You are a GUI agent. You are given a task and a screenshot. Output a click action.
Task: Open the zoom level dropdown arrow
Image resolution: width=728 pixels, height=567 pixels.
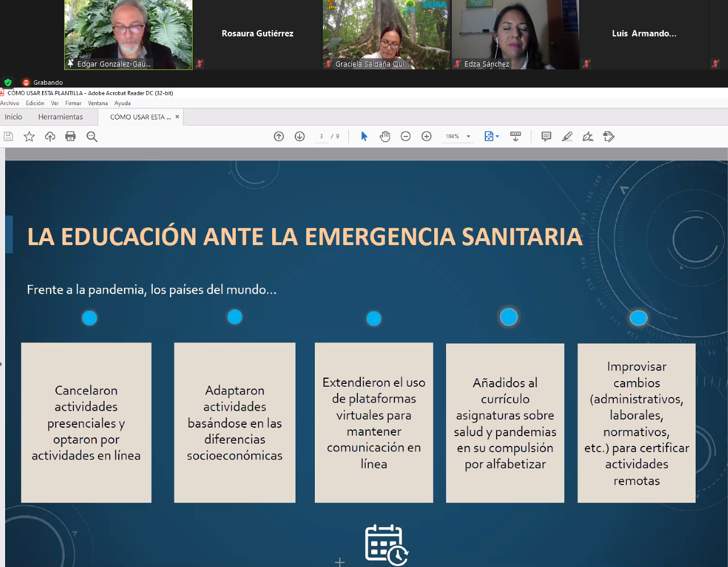tap(468, 136)
